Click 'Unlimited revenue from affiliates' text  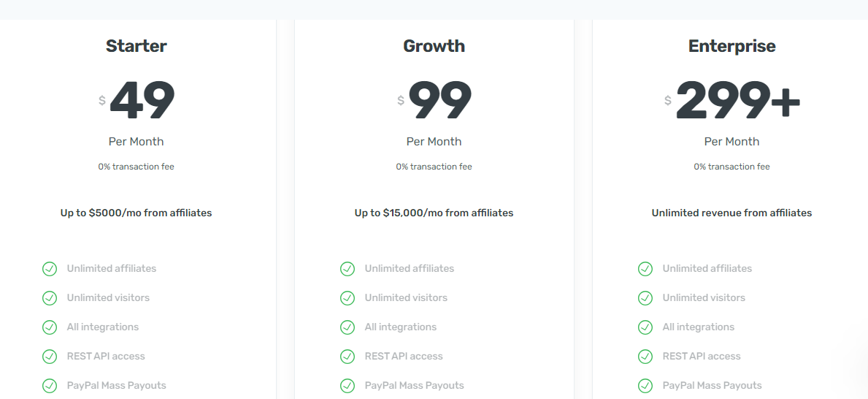pyautogui.click(x=731, y=213)
